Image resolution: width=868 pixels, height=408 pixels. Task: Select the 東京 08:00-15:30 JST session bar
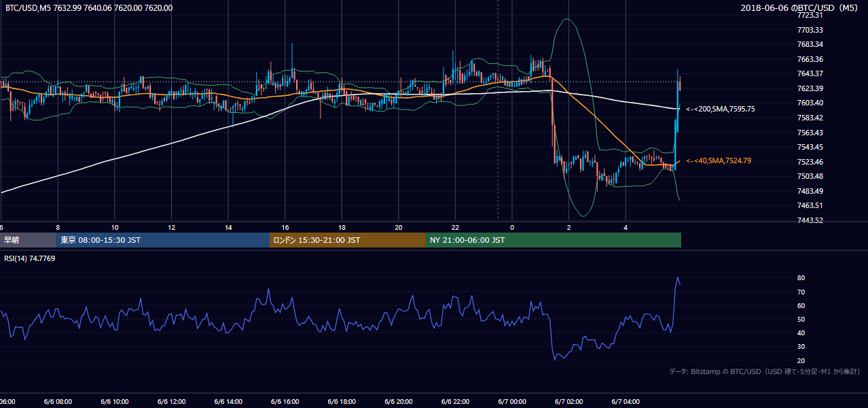point(163,240)
